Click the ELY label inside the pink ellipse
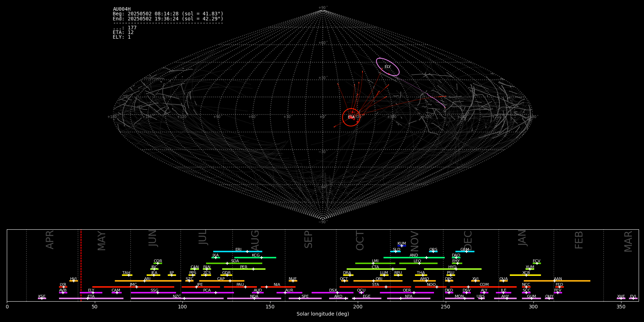Image resolution: width=644 pixels, height=322 pixels. click(x=387, y=67)
